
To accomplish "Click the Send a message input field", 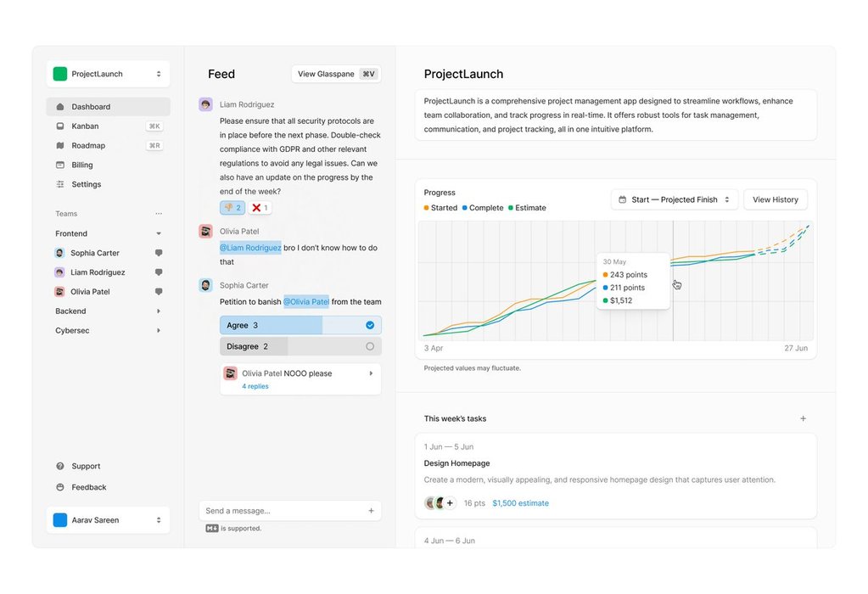I will point(284,511).
